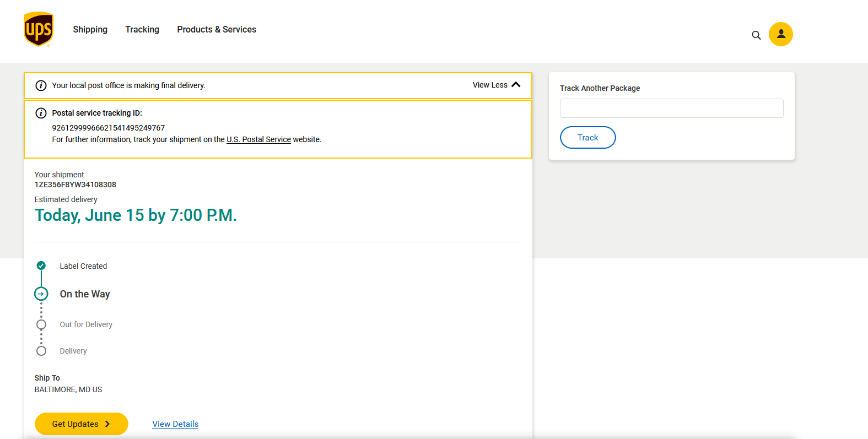Click the chevron arrow next to View Less

[516, 85]
